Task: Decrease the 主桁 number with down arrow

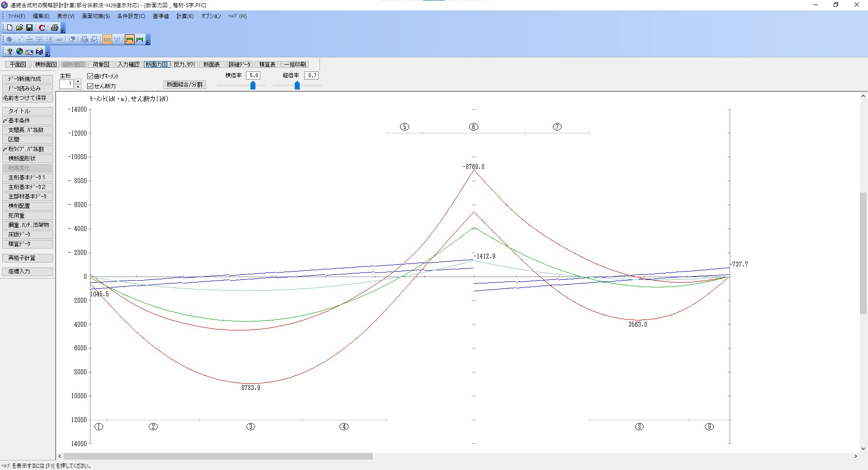Action: coord(78,87)
